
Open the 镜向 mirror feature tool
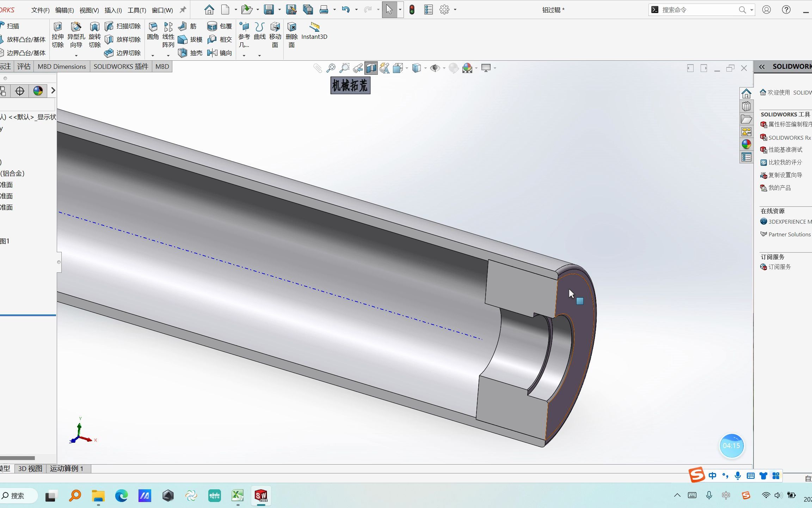220,53
